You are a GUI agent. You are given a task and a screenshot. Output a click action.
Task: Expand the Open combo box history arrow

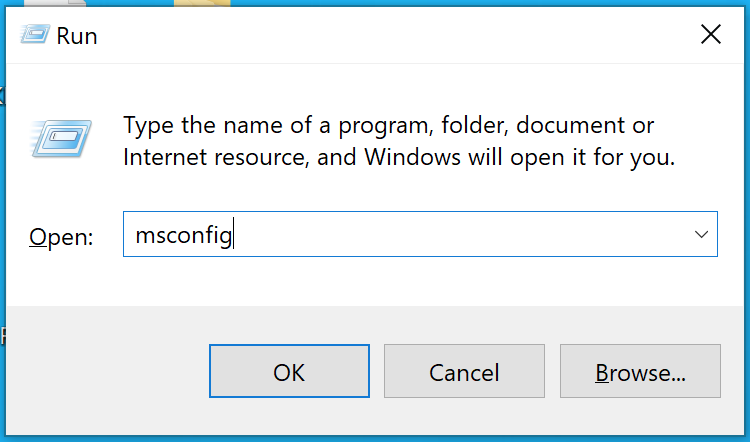coord(701,234)
